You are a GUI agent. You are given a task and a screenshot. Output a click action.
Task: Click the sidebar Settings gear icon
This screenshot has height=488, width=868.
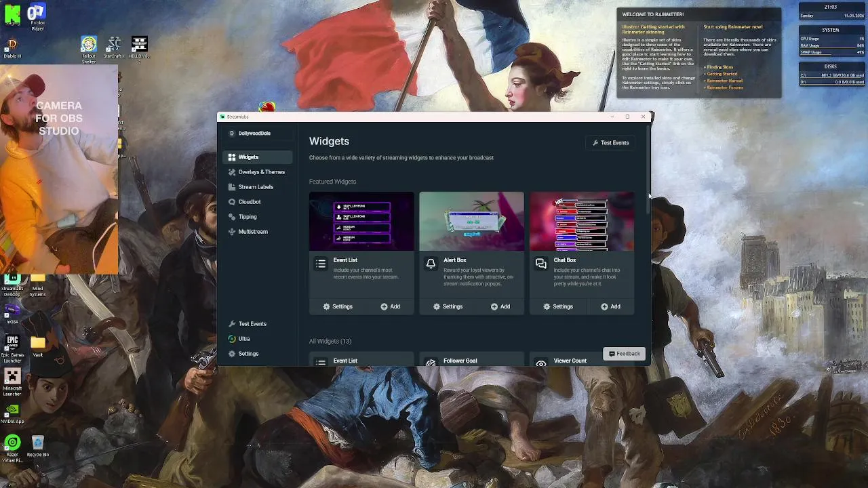click(232, 354)
